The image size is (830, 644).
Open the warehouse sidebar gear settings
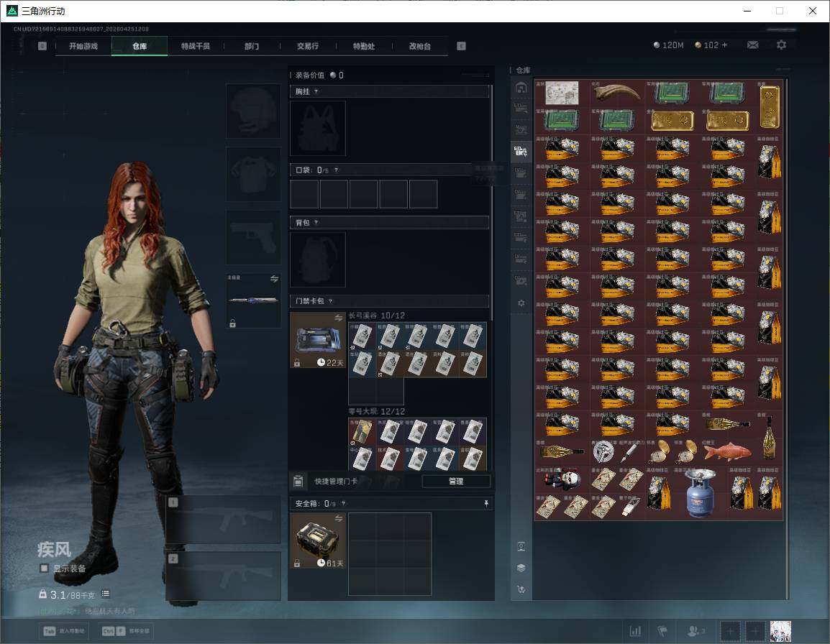pos(521,303)
